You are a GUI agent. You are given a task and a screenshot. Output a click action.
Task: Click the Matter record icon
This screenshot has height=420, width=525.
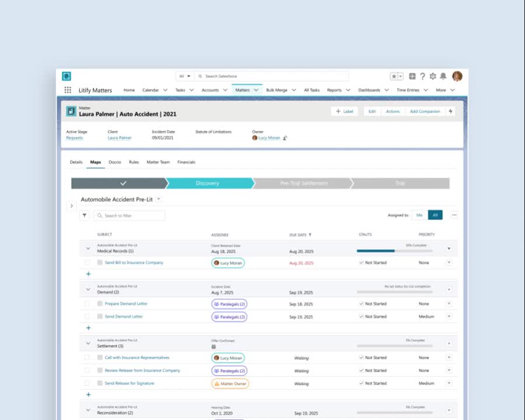point(71,111)
